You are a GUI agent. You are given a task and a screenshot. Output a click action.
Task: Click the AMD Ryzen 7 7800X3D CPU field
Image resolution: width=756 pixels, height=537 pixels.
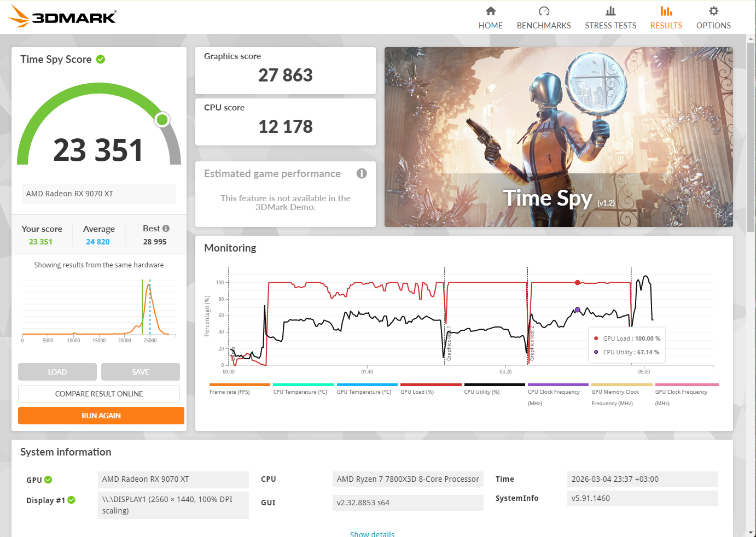(x=408, y=479)
